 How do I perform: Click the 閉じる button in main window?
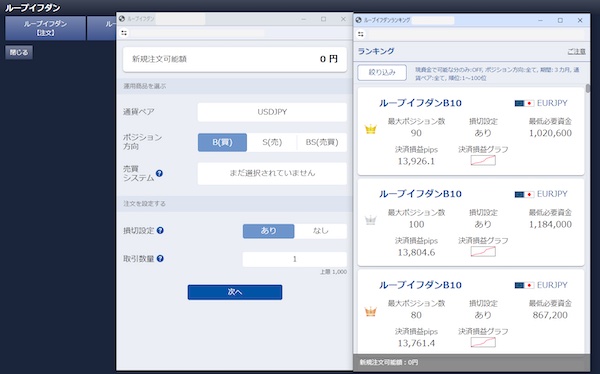pyautogui.click(x=19, y=52)
